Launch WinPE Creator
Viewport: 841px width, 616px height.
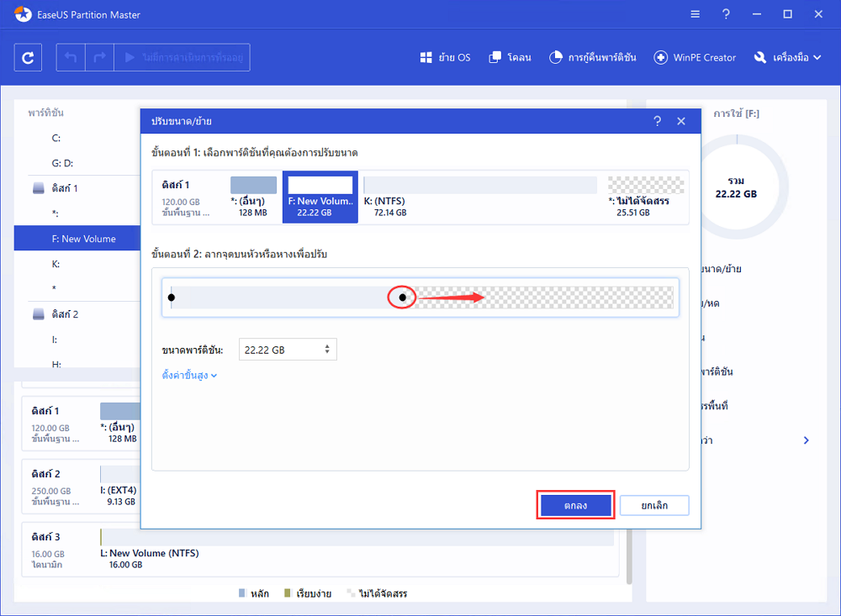click(695, 57)
